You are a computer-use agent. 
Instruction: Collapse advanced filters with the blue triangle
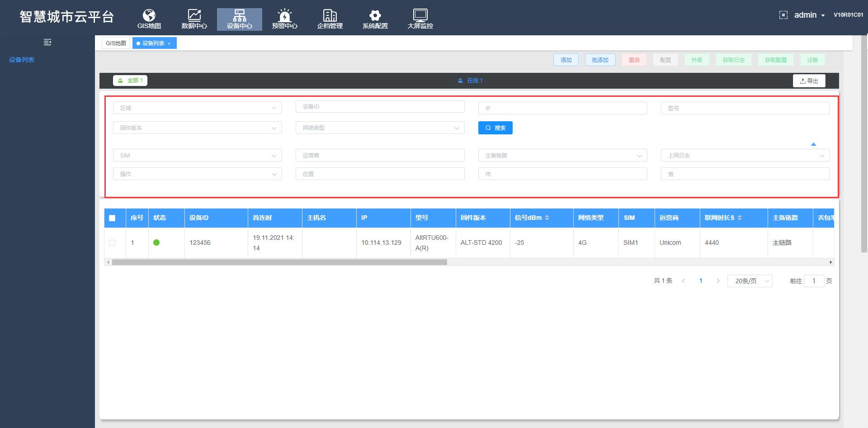point(813,144)
